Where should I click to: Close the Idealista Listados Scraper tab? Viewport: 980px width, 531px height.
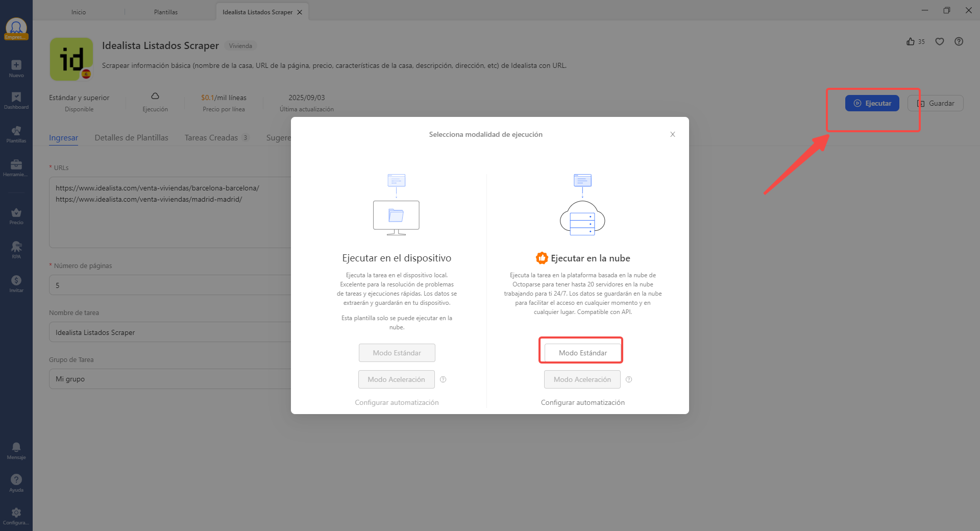pyautogui.click(x=300, y=12)
